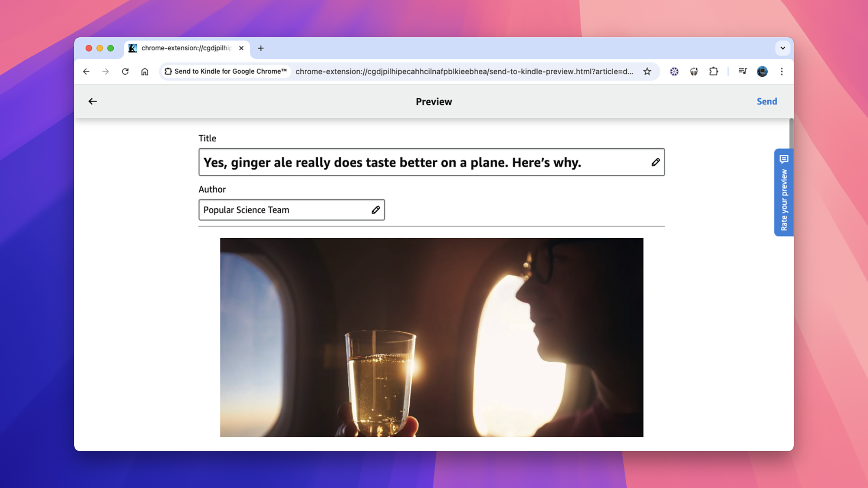This screenshot has width=868, height=488.
Task: Open the headphones-style extension icon
Action: [694, 72]
